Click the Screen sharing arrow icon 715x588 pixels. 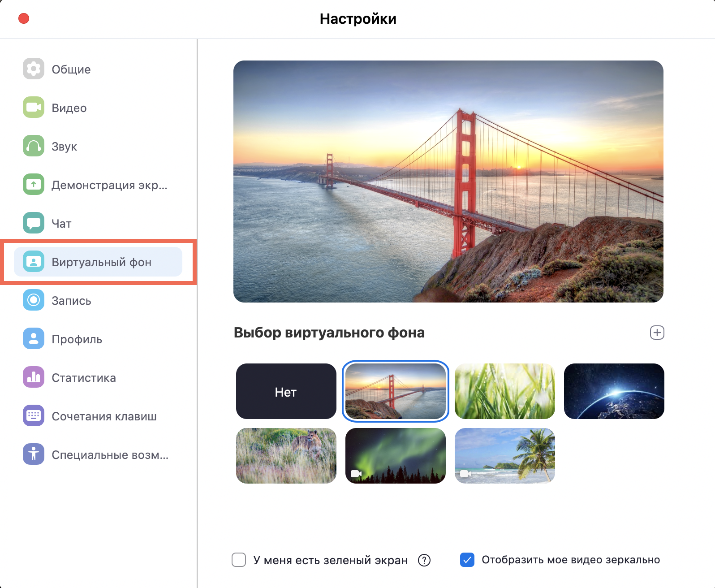[34, 185]
